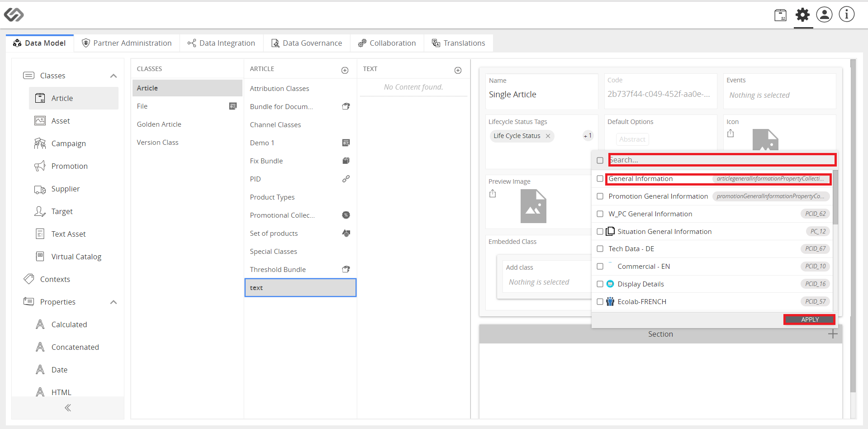Select the Asset class icon
This screenshot has width=868, height=429.
point(40,121)
